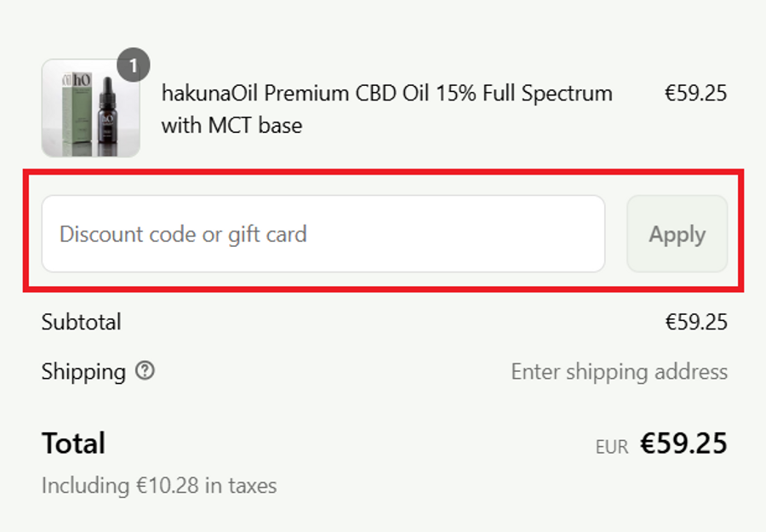The height and width of the screenshot is (532, 766).
Task: Click the bold Total label
Action: point(73,443)
